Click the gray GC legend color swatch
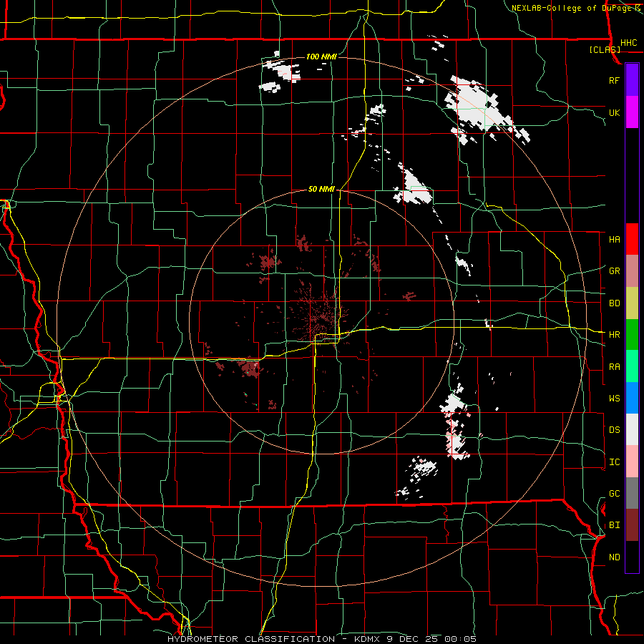644x644 pixels. pos(632,493)
